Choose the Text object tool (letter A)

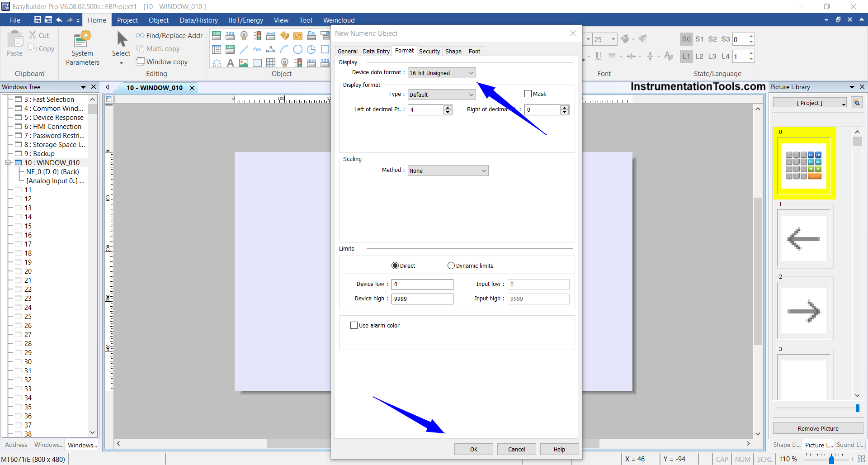230,63
